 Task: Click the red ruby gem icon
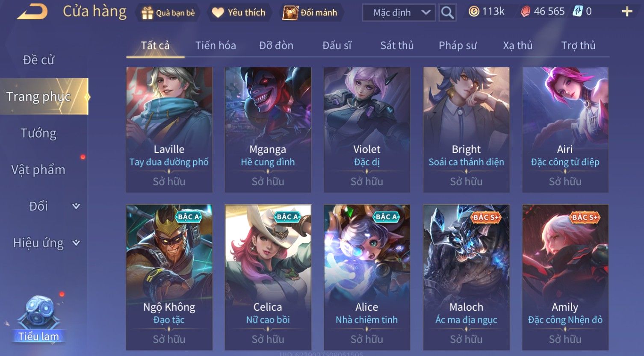tap(525, 12)
